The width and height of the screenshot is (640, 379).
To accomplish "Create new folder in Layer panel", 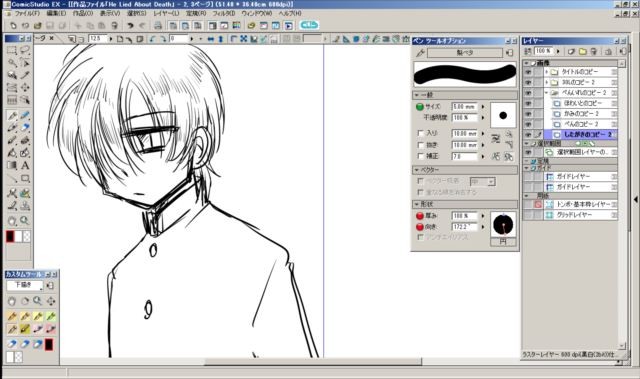I will click(582, 51).
